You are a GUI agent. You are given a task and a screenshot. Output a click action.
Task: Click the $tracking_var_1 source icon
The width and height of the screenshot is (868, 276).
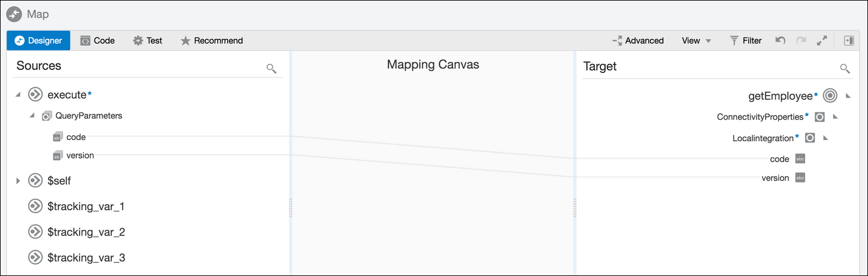(35, 207)
